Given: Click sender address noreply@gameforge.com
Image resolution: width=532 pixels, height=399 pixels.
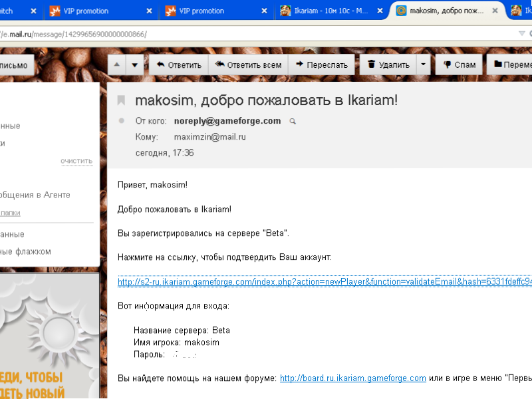Looking at the screenshot, I should (227, 121).
